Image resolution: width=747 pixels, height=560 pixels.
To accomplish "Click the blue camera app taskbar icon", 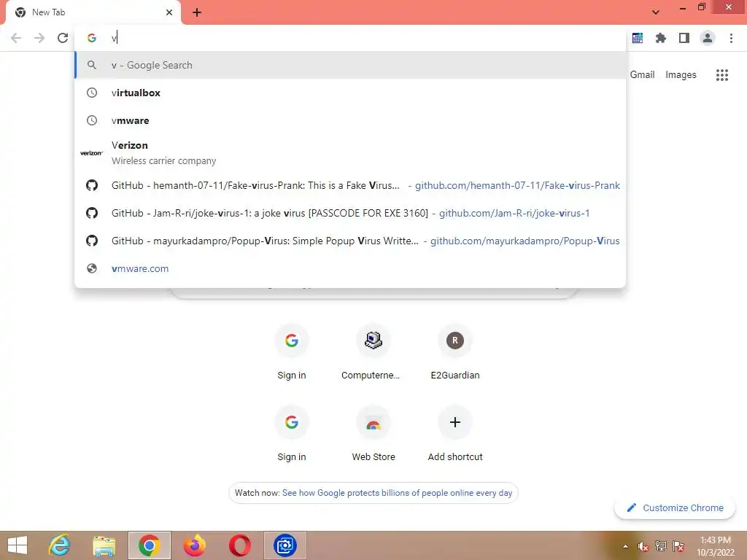I will (x=285, y=545).
